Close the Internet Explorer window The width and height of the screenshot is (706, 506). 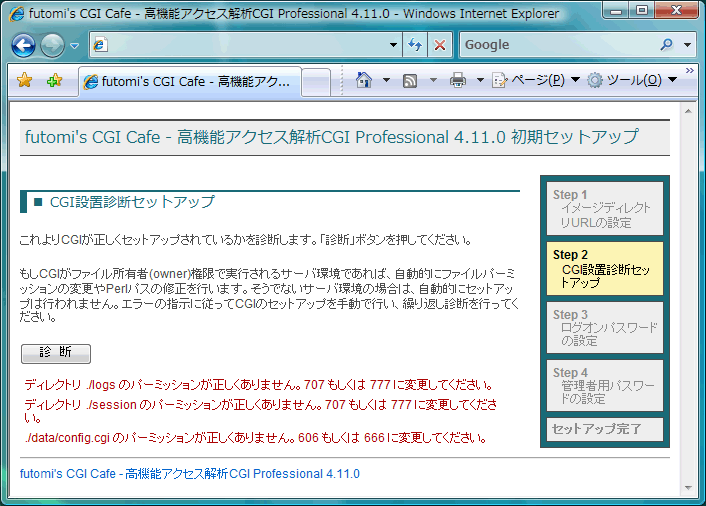pyautogui.click(x=676, y=10)
